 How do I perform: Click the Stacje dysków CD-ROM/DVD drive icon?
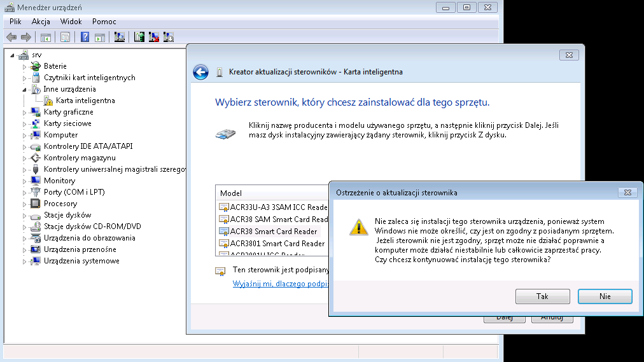36,226
